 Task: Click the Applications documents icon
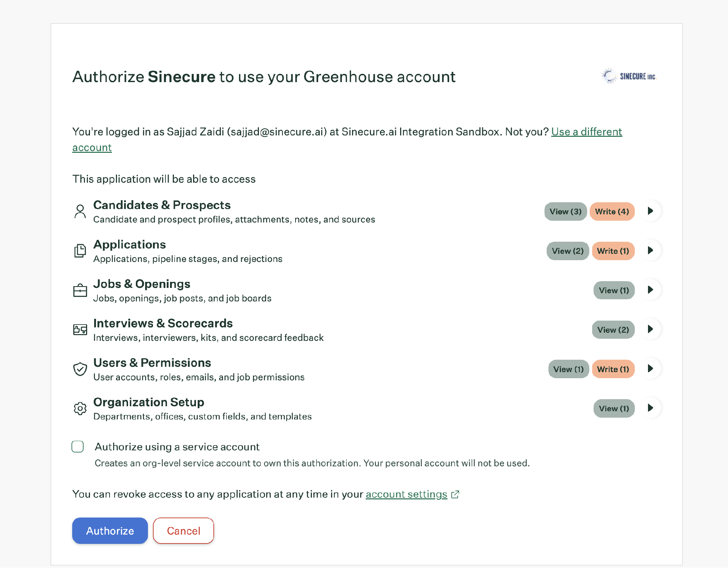(80, 251)
